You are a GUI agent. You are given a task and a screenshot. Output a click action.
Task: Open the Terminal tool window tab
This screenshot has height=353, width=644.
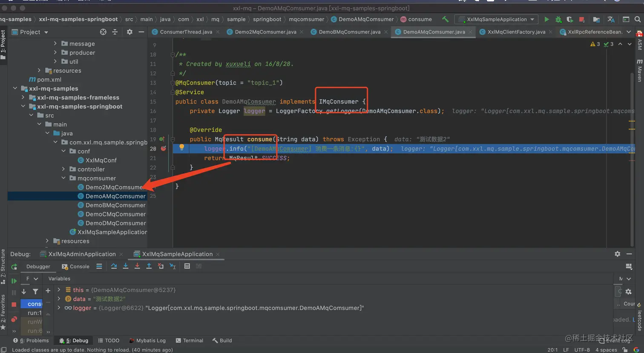(189, 341)
